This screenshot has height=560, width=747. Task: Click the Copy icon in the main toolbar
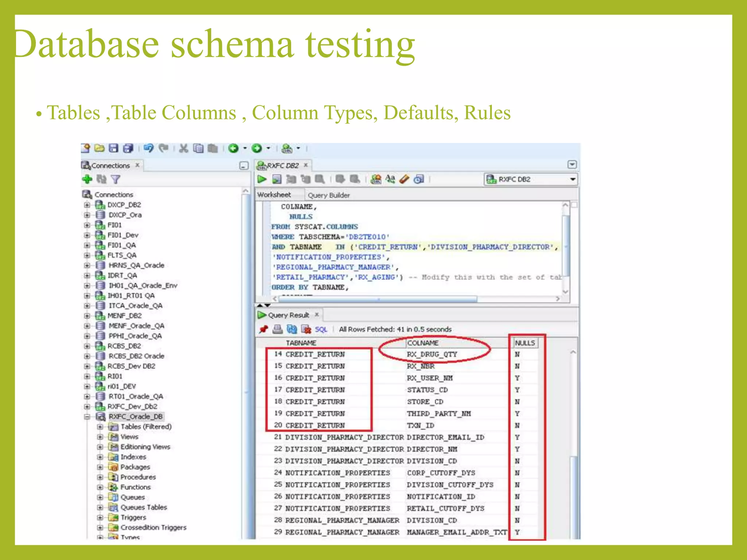coord(198,148)
